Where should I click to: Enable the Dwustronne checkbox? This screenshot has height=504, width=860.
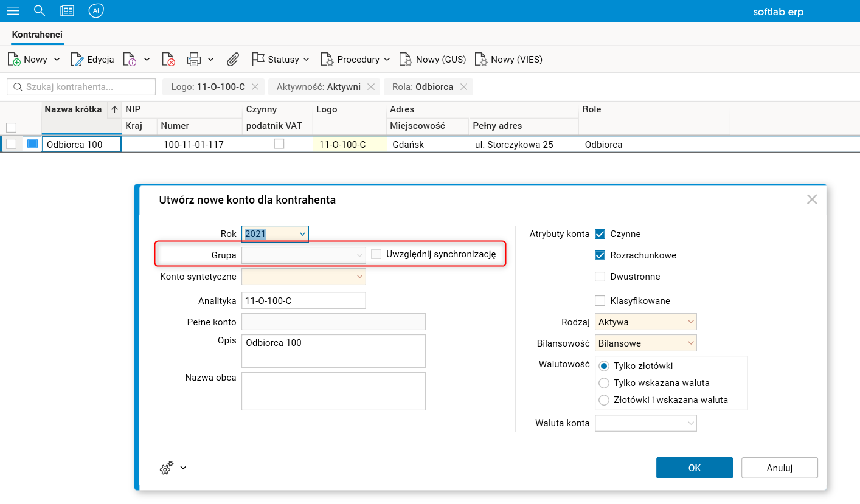tap(600, 277)
